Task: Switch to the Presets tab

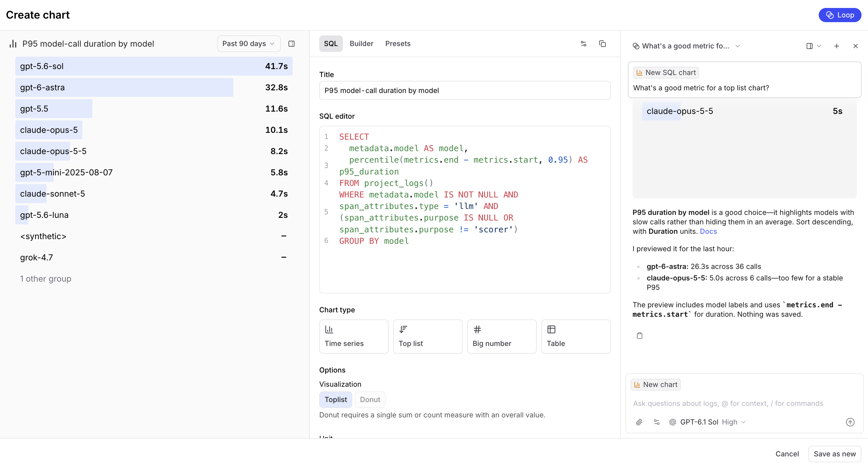Action: [398, 44]
